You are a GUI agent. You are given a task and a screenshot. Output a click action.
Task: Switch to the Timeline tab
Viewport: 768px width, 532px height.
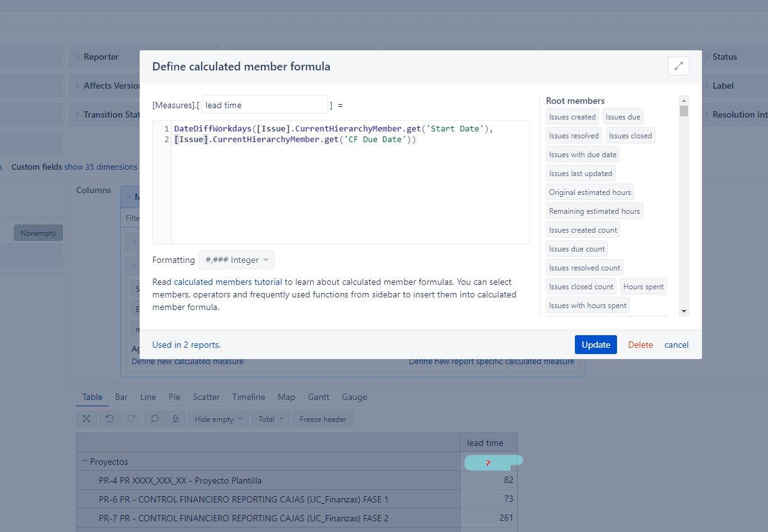click(248, 397)
